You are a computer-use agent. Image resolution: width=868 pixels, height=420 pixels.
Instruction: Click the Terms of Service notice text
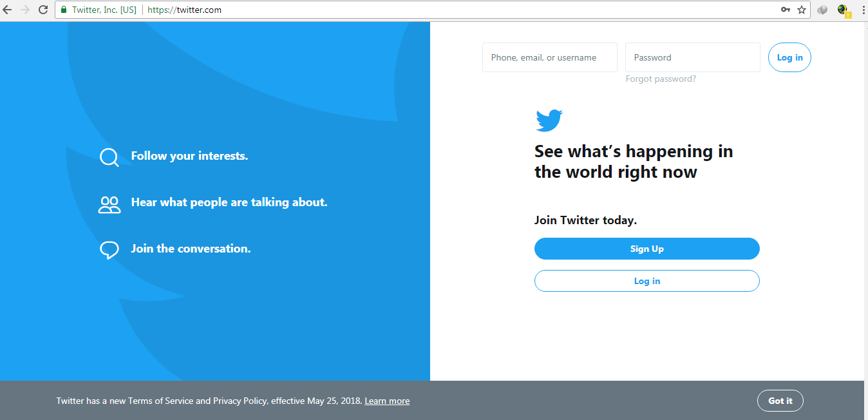pyautogui.click(x=209, y=401)
